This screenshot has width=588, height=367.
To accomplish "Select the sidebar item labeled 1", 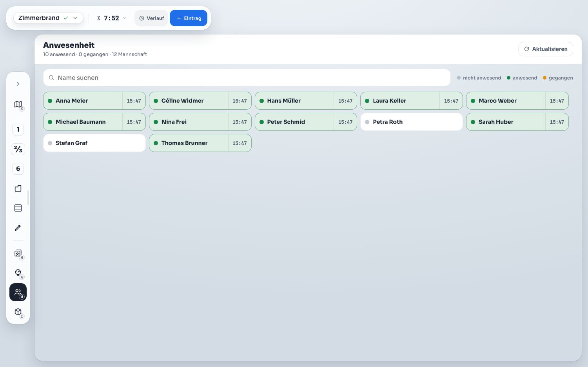I will (18, 130).
